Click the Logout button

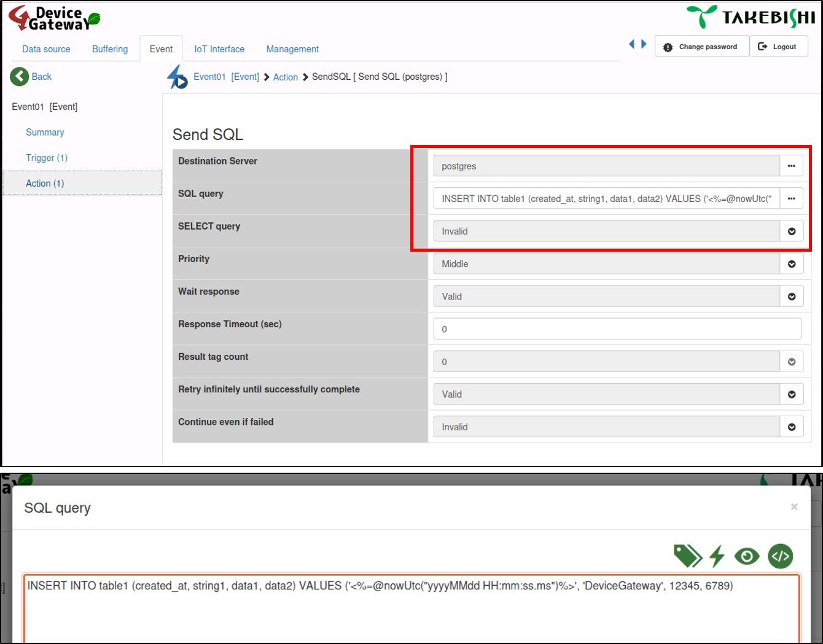tap(778, 47)
